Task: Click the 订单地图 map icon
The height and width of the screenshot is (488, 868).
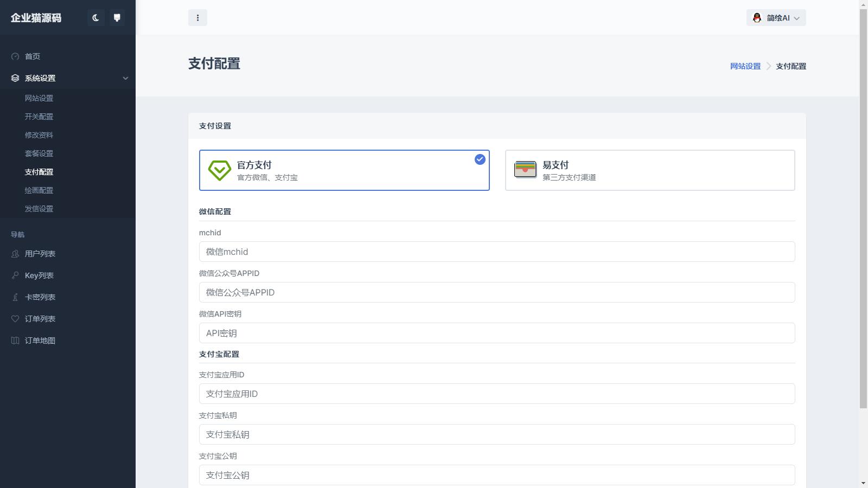Action: (x=15, y=341)
